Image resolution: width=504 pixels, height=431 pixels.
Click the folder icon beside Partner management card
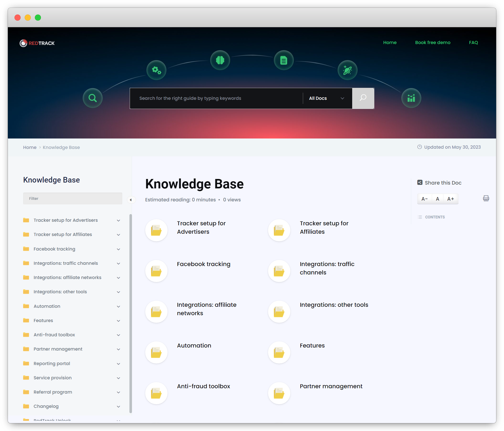[x=279, y=393]
